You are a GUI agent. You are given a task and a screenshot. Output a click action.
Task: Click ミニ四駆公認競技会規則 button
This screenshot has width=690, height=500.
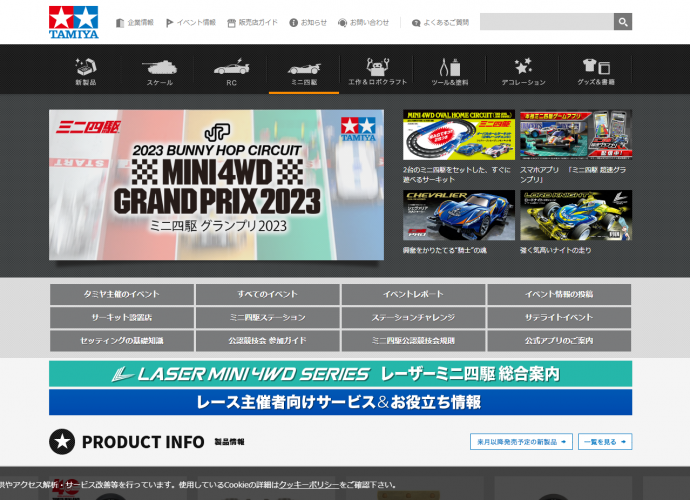coord(413,341)
